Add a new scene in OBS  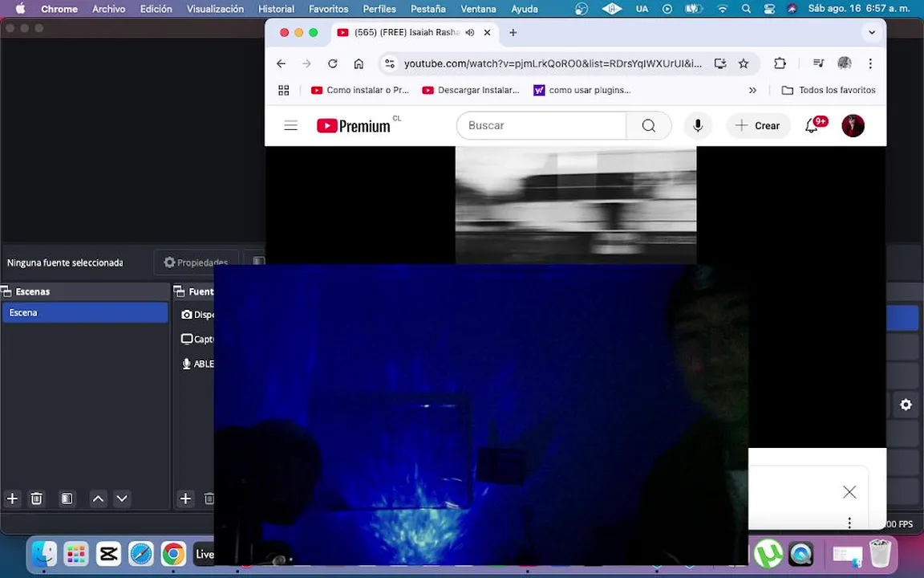pyautogui.click(x=12, y=499)
